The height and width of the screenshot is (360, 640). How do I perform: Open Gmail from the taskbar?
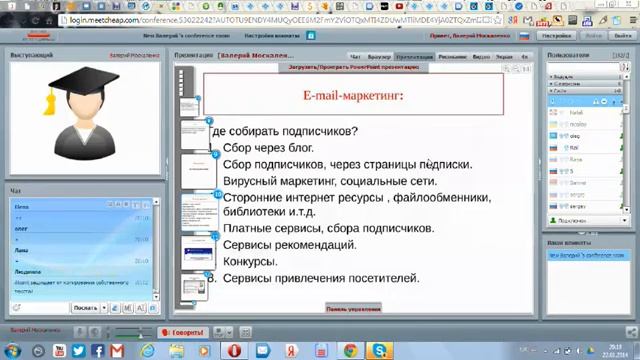(x=117, y=351)
